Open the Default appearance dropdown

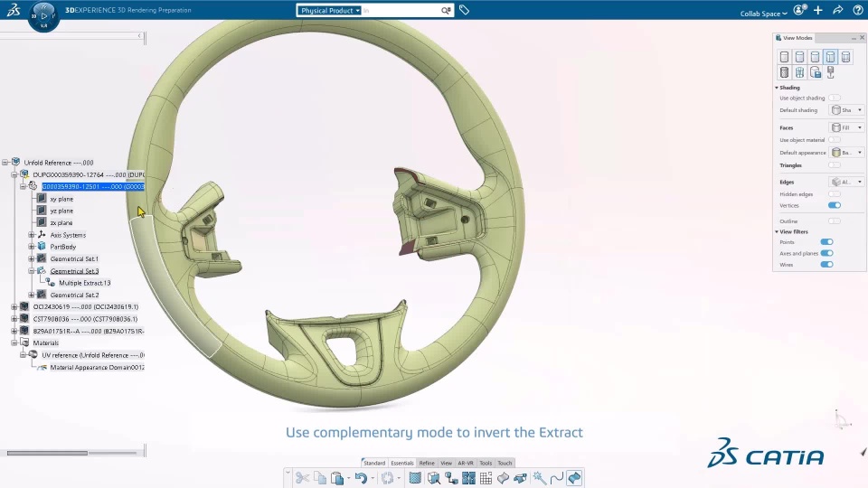[x=846, y=152]
